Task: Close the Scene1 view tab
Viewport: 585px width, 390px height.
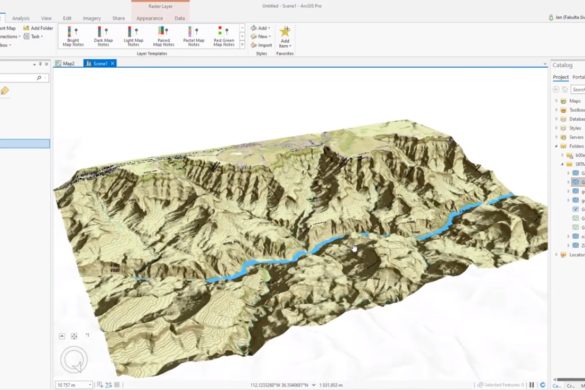Action: [x=113, y=63]
